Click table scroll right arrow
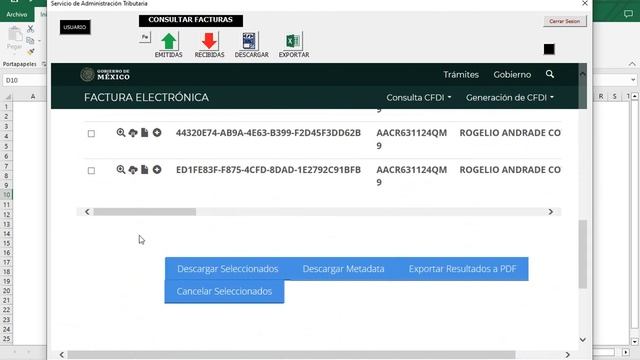Screen dimensions: 640x360 coord(551,212)
